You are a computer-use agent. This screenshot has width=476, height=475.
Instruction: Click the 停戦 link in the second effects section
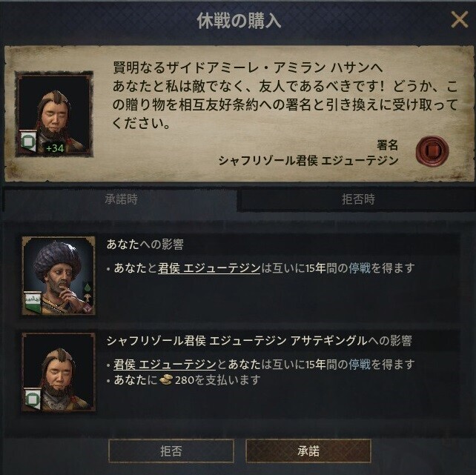(x=360, y=364)
